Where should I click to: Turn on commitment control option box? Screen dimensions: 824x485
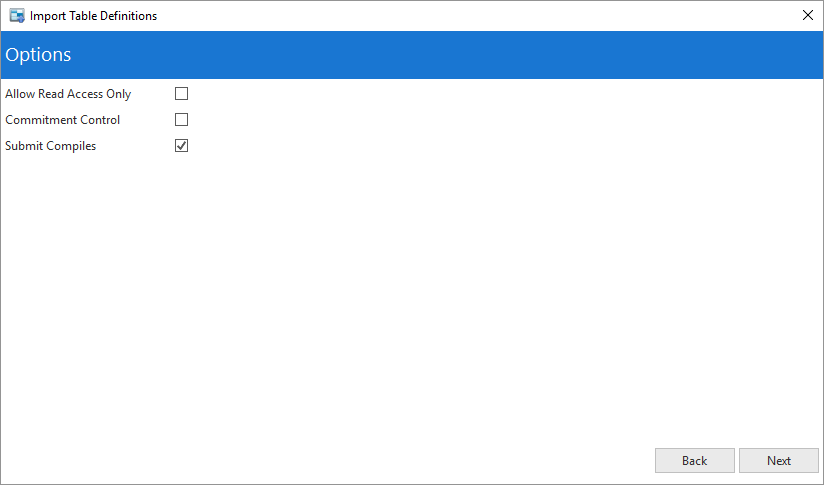tap(181, 120)
